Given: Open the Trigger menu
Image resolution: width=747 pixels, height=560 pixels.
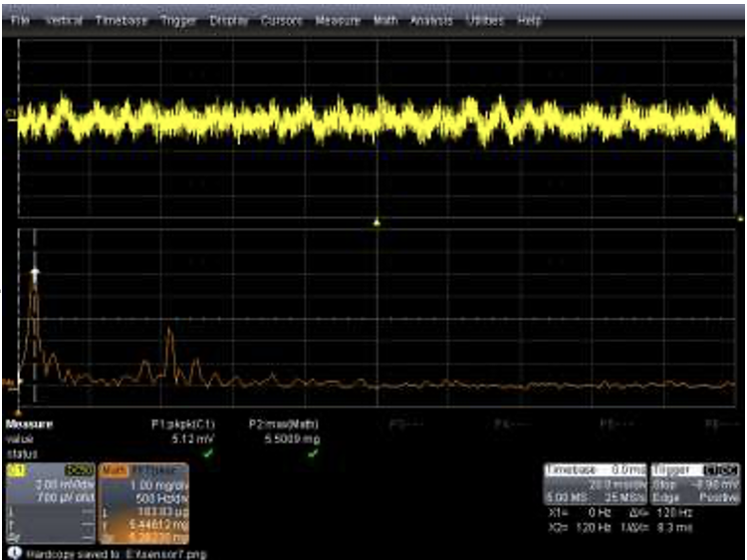Looking at the screenshot, I should [177, 20].
